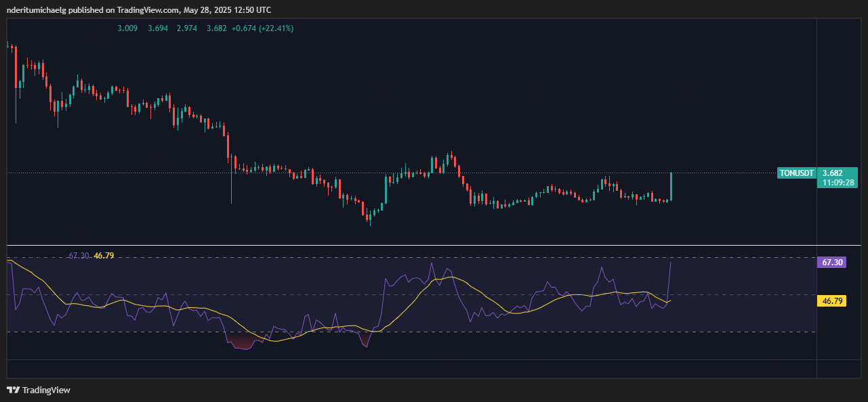Click the white pane separator line
The width and height of the screenshot is (868, 402).
(x=434, y=245)
